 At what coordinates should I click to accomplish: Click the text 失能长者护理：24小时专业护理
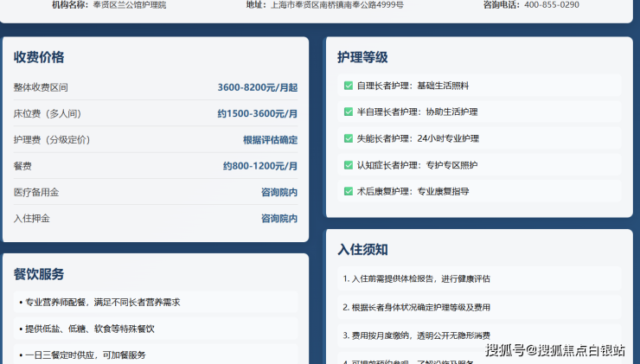418,138
